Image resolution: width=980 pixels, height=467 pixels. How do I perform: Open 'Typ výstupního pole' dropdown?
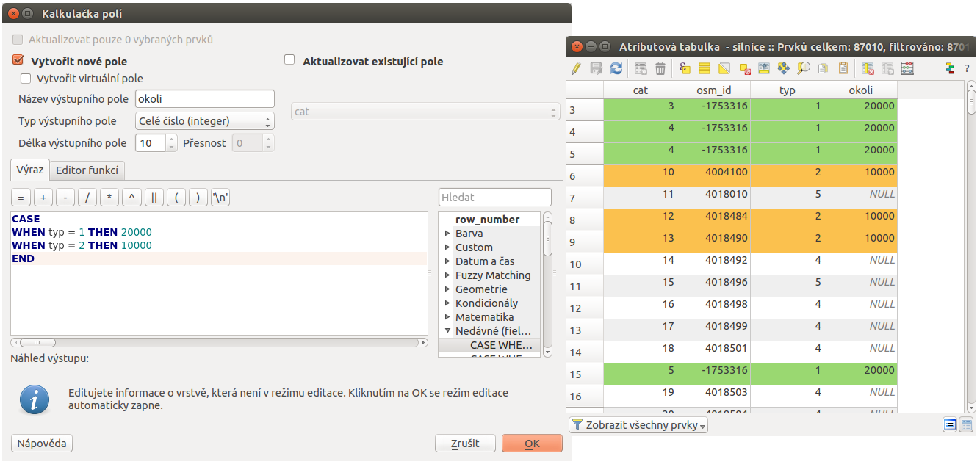click(204, 121)
